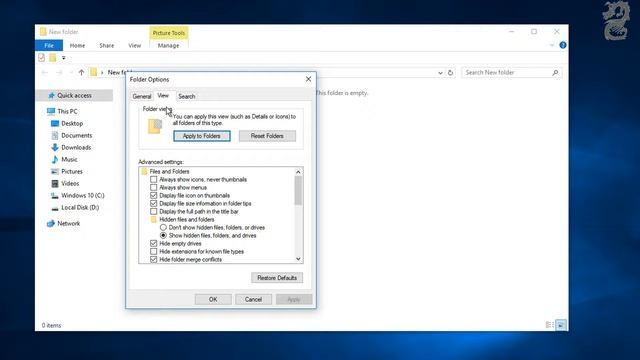Uncheck Display file size information in folder tips
The image size is (640, 360).
click(153, 204)
